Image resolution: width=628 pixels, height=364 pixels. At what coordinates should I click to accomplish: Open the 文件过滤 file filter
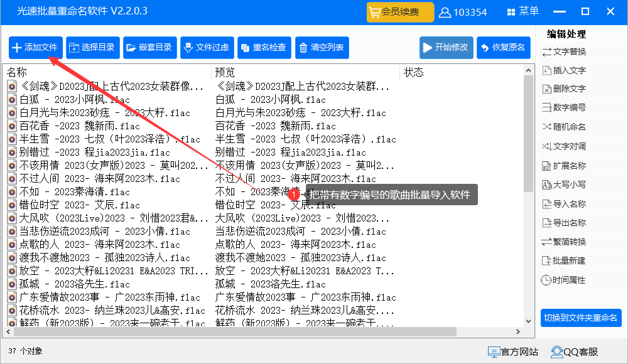pos(207,48)
